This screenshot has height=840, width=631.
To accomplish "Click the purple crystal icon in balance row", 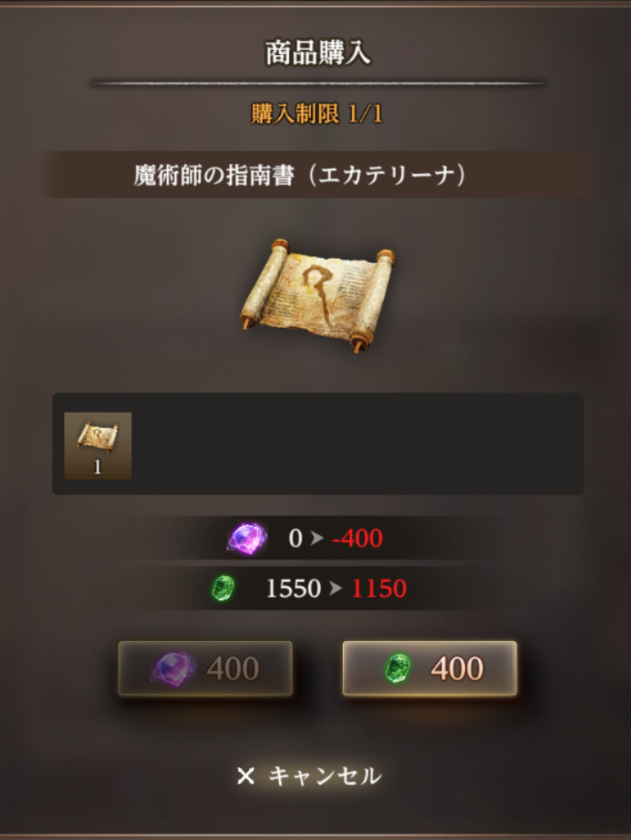I will pos(247,538).
